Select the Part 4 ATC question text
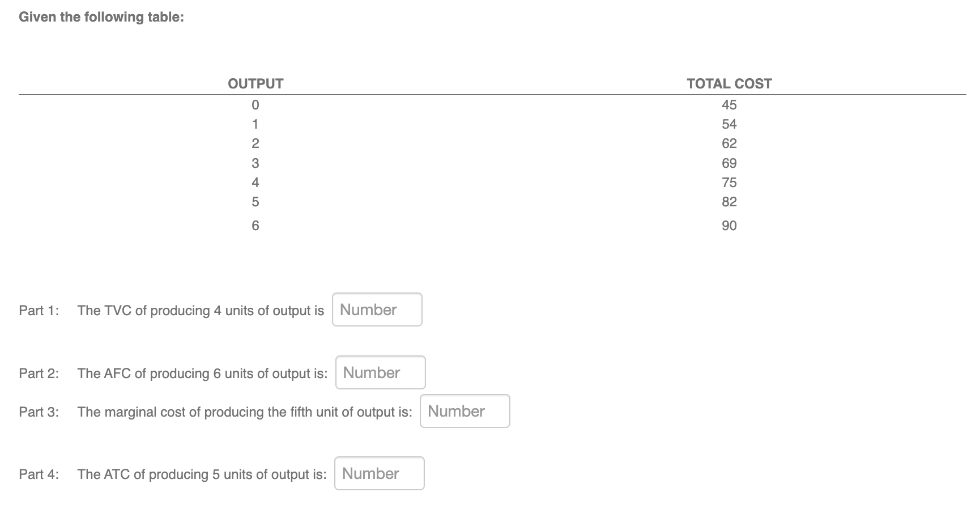980x526 pixels. 202,474
